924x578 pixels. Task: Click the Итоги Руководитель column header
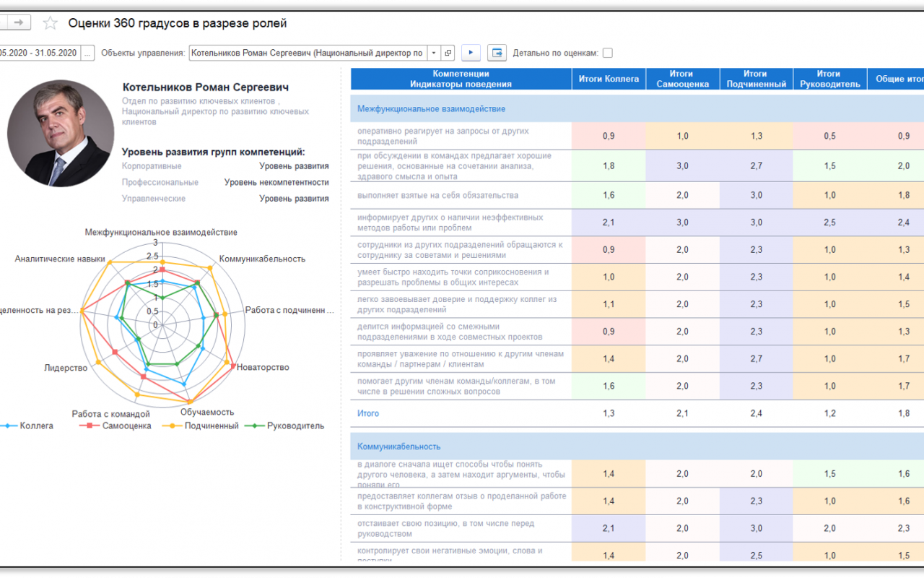click(829, 79)
